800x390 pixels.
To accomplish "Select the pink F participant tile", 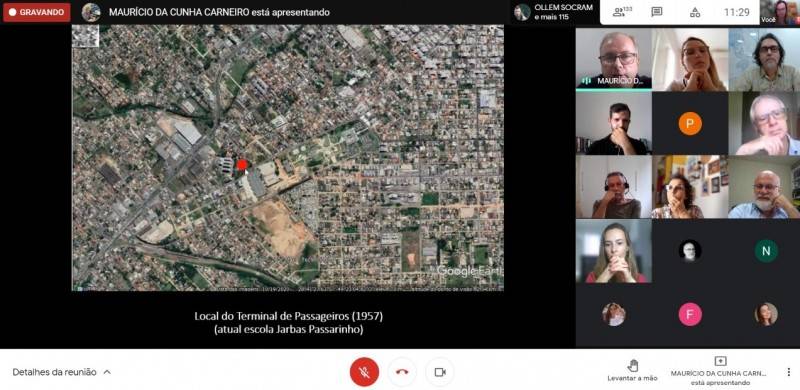I will 690,314.
